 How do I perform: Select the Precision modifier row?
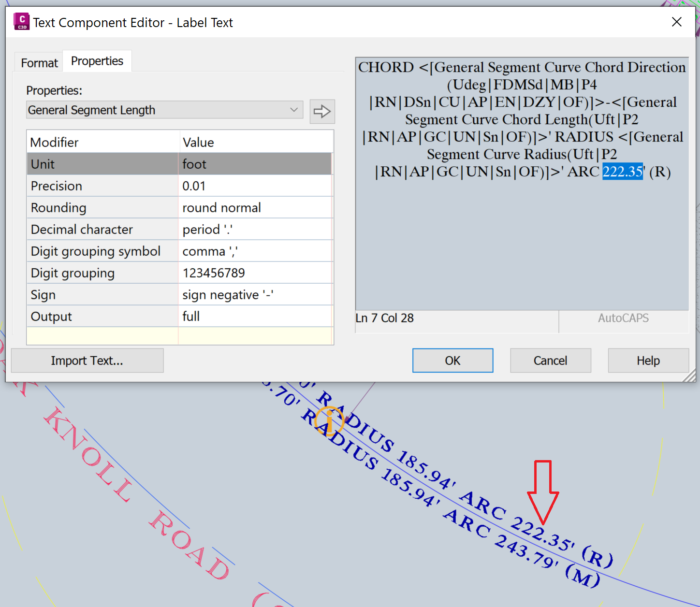point(102,186)
